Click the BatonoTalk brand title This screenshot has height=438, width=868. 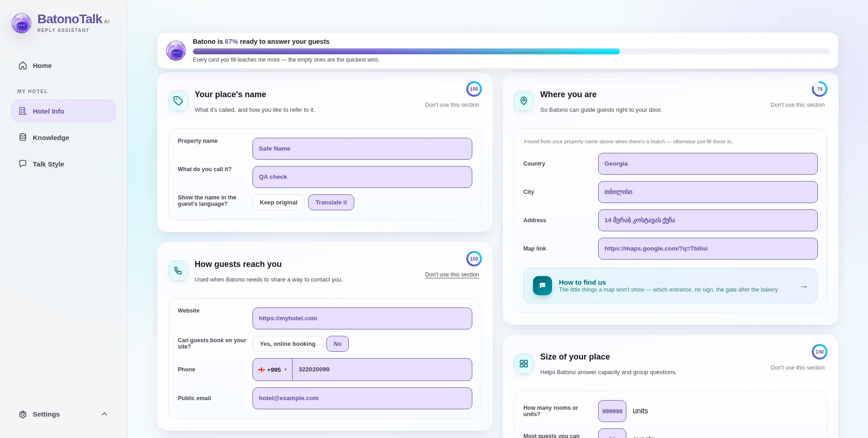pos(70,19)
